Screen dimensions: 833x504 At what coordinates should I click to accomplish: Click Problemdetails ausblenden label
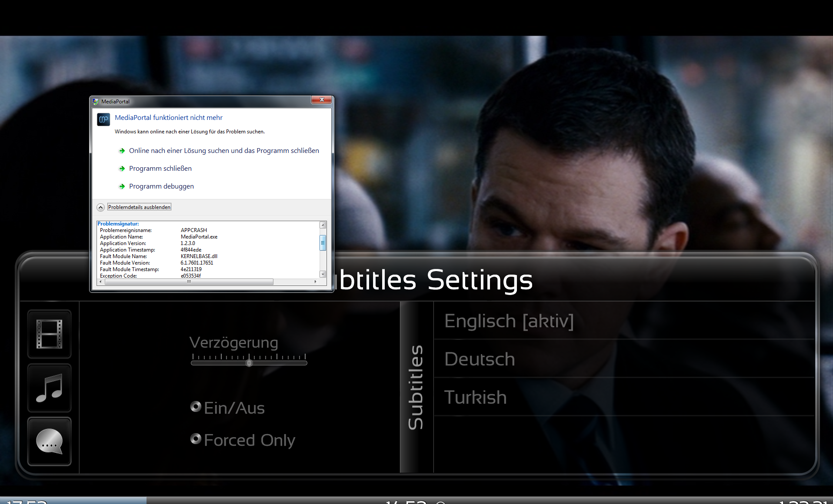pyautogui.click(x=139, y=207)
